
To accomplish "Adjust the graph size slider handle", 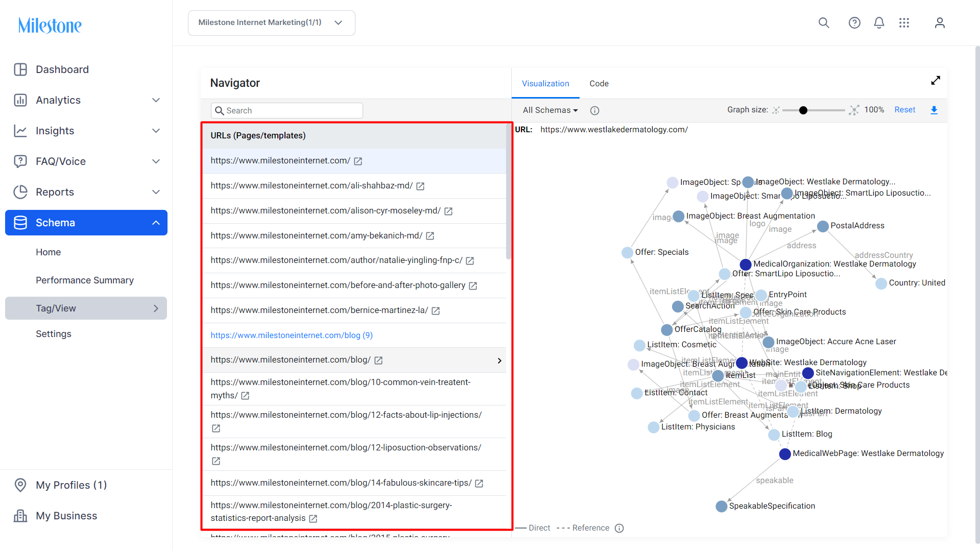I will tap(803, 110).
